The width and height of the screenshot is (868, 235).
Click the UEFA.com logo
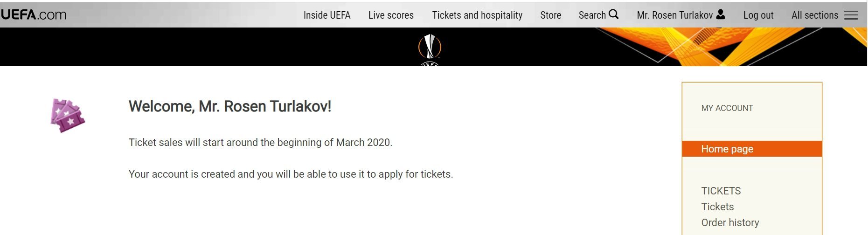pyautogui.click(x=34, y=15)
